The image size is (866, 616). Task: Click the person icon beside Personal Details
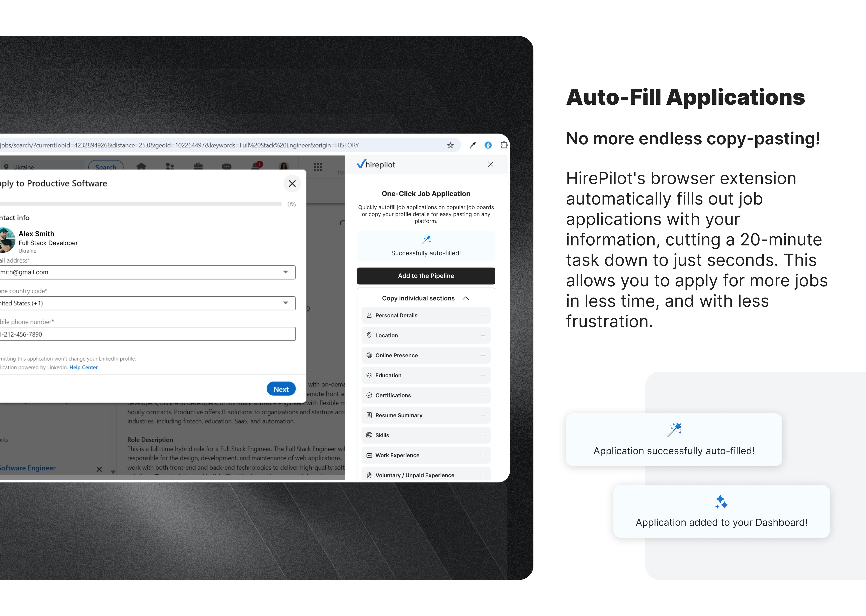coord(369,315)
